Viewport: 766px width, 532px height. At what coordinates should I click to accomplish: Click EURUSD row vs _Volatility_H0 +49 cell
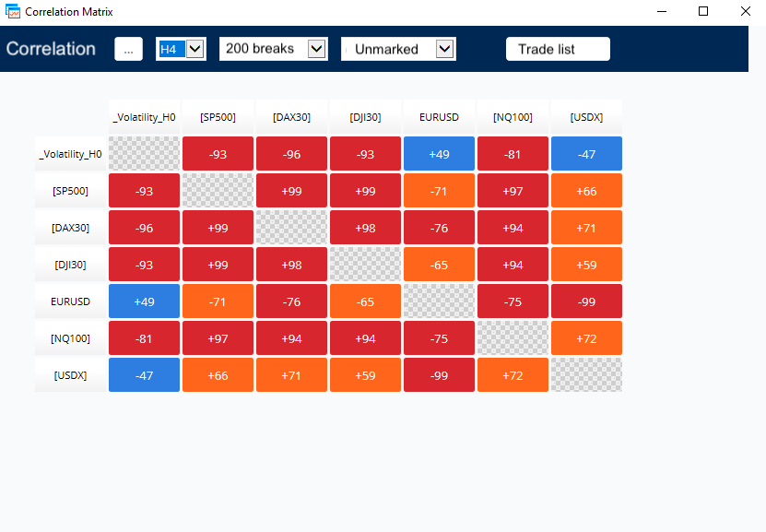(x=144, y=301)
